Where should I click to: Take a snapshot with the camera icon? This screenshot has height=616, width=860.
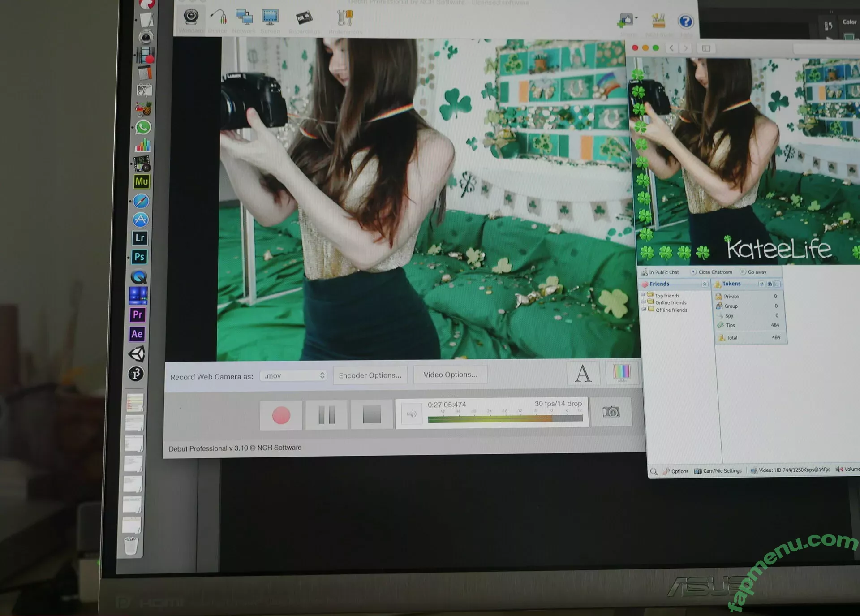tap(611, 412)
